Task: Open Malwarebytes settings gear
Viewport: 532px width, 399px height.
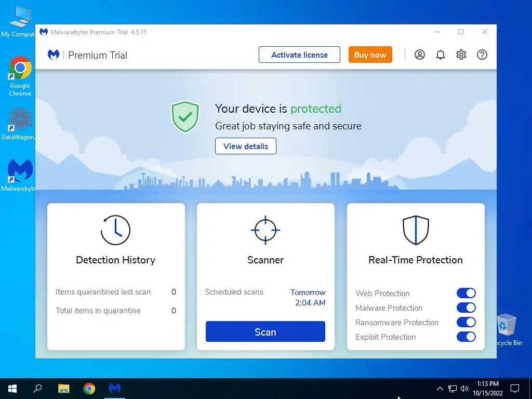Action: (x=461, y=55)
